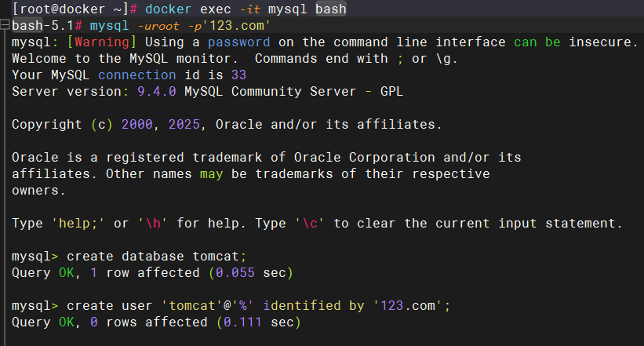Click the '\c' clear shortcut text
This screenshot has width=644, height=346.
click(x=310, y=223)
